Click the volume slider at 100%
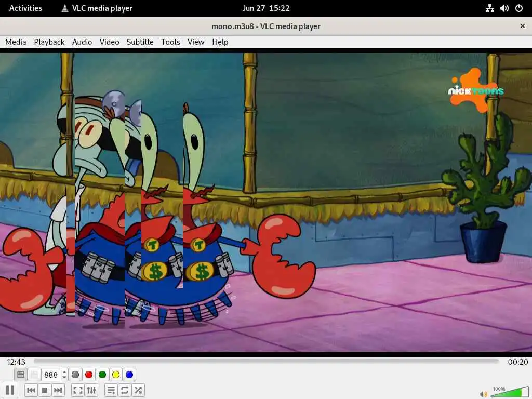This screenshot has width=532, height=399. [x=509, y=392]
